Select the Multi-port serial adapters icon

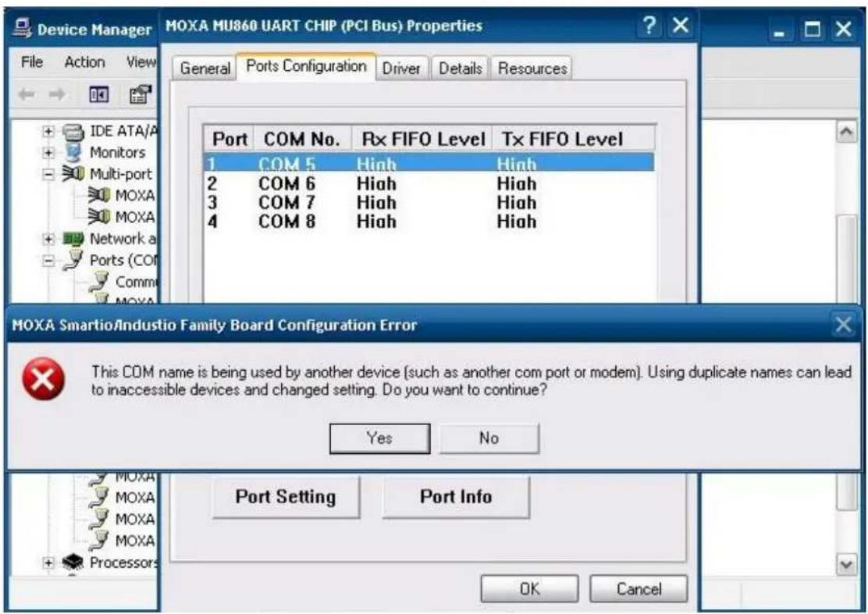point(73,174)
